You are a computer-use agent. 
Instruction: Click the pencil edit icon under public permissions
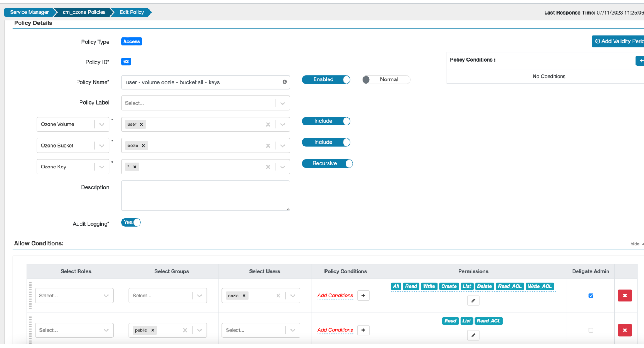point(473,335)
